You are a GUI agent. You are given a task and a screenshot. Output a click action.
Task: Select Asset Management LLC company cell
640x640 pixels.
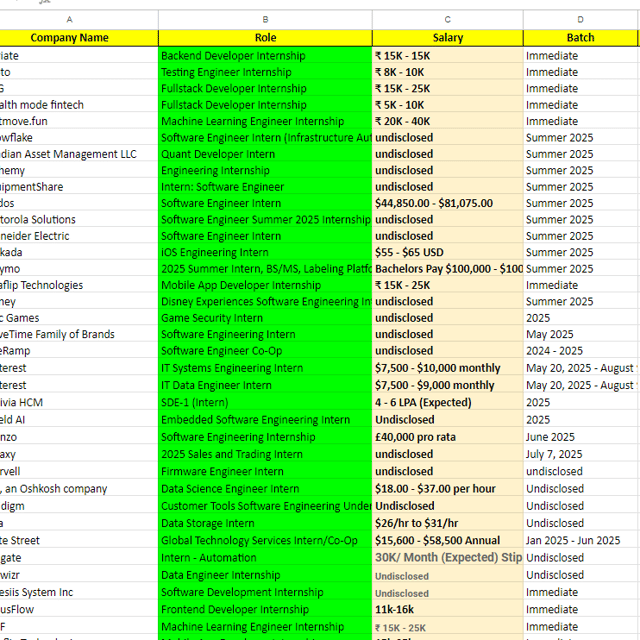(x=79, y=154)
